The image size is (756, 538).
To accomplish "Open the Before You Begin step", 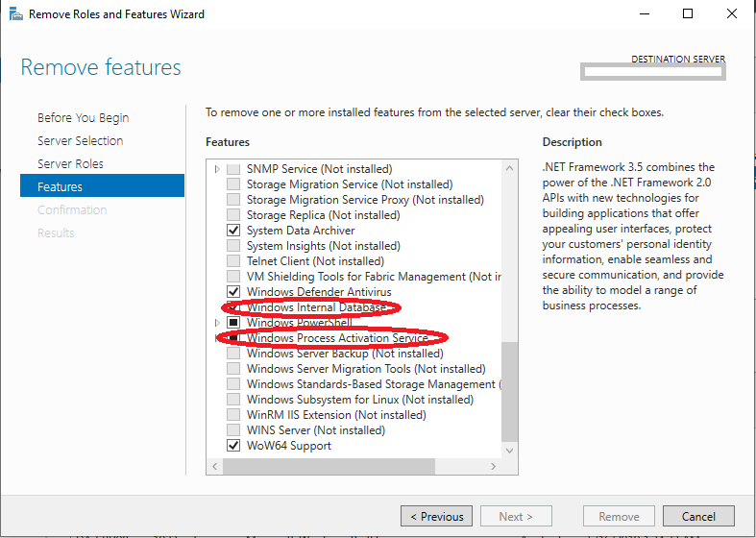I will (83, 117).
